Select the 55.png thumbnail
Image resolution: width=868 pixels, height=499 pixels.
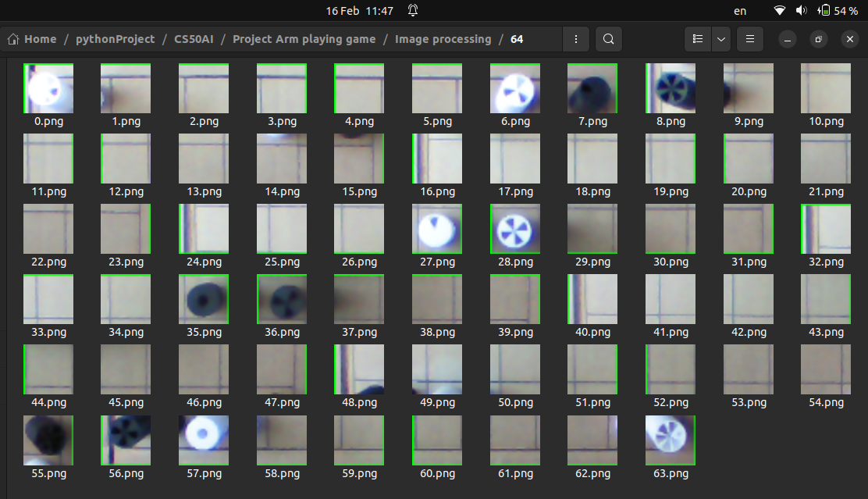pyautogui.click(x=48, y=440)
